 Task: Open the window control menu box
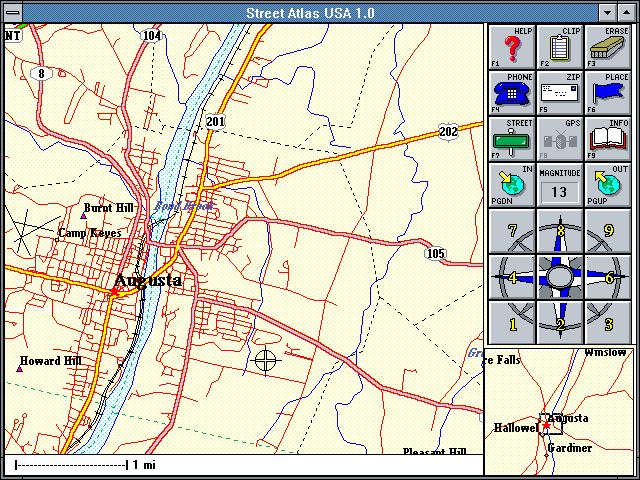(x=13, y=13)
